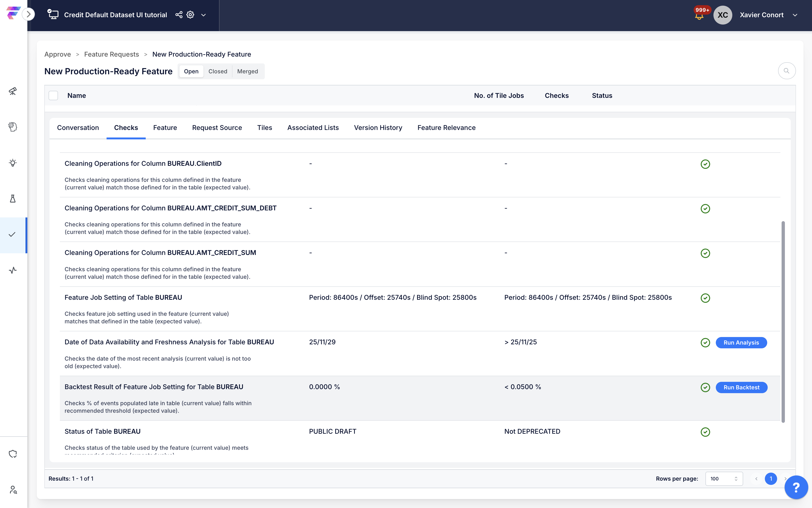Switch to the Version History tab
The image size is (812, 508).
[378, 128]
